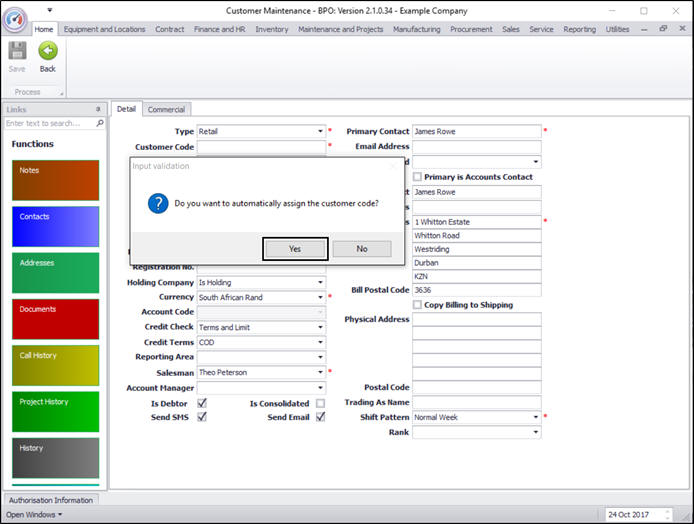Expand the Currency dropdown

point(320,298)
